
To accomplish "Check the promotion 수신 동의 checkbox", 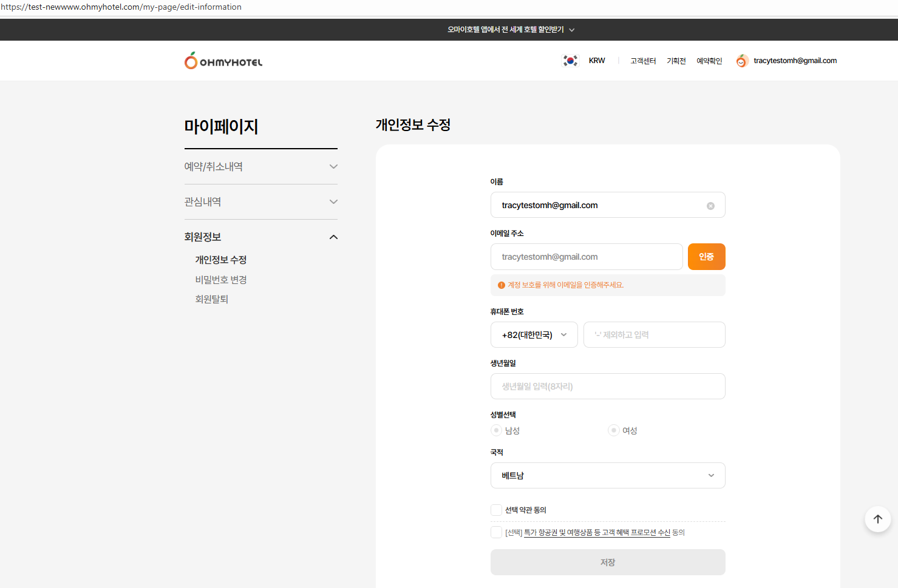I will 497,532.
